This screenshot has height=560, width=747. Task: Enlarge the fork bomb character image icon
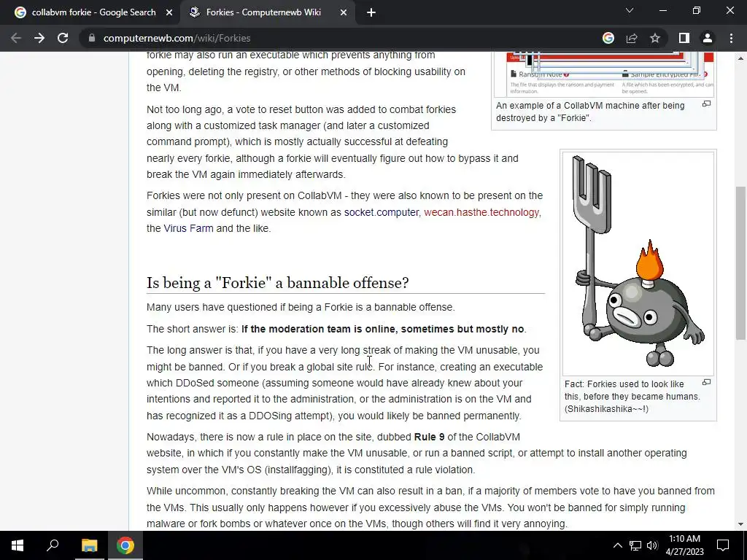pyautogui.click(x=706, y=382)
